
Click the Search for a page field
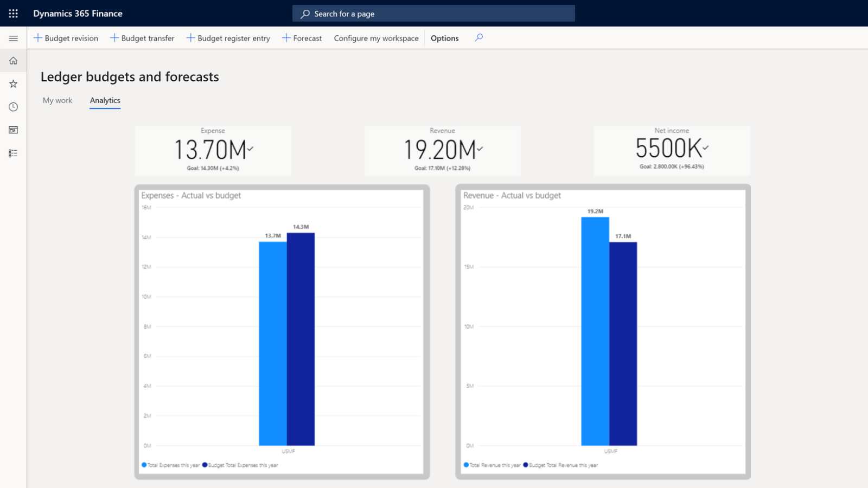433,14
